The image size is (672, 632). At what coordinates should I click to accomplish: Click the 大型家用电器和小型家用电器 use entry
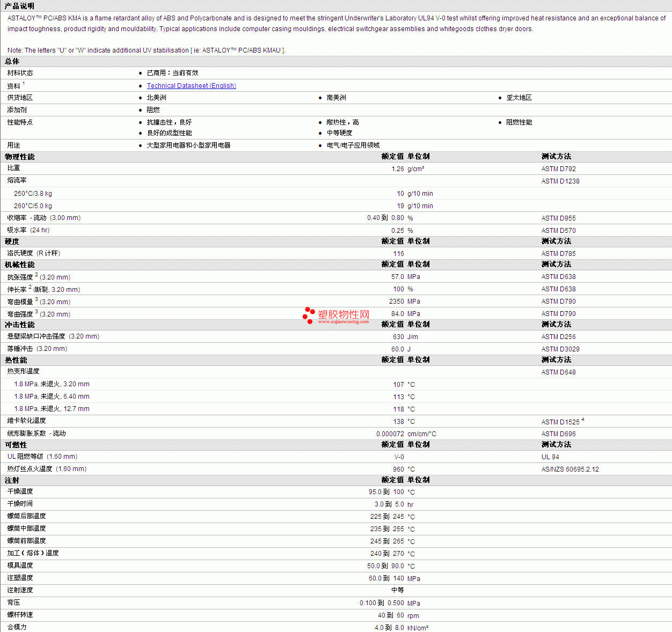click(189, 146)
